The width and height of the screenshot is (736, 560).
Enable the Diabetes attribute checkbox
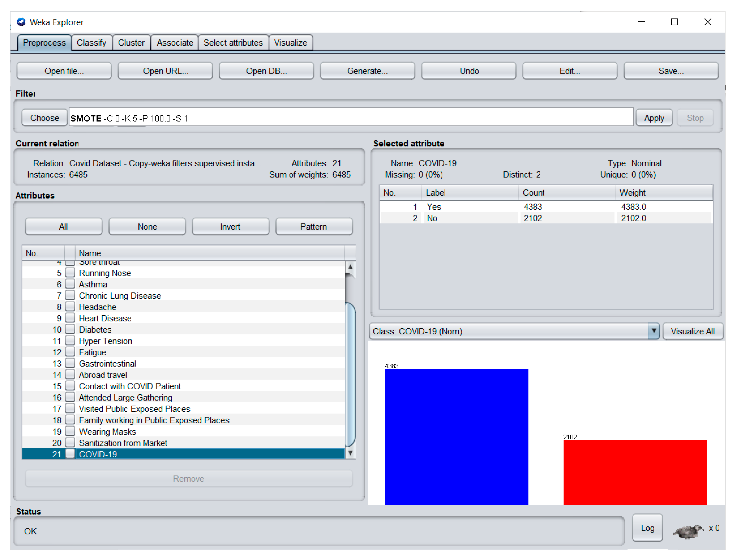point(70,329)
